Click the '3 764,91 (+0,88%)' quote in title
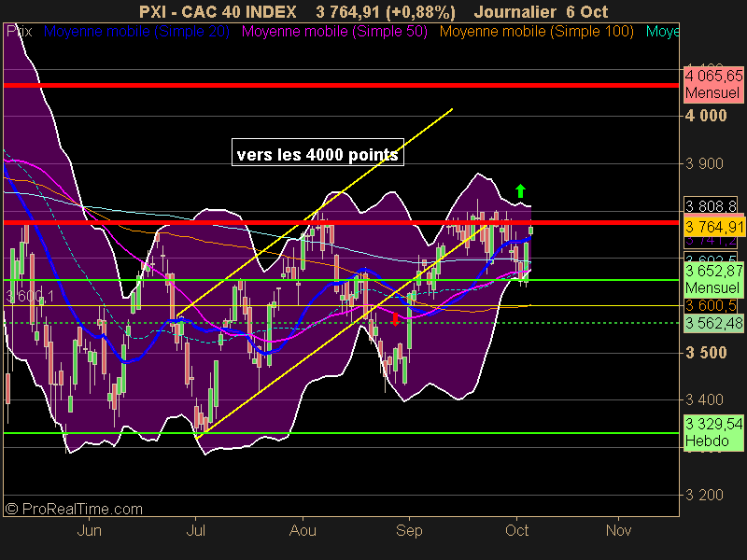The height and width of the screenshot is (560, 747). [x=386, y=11]
